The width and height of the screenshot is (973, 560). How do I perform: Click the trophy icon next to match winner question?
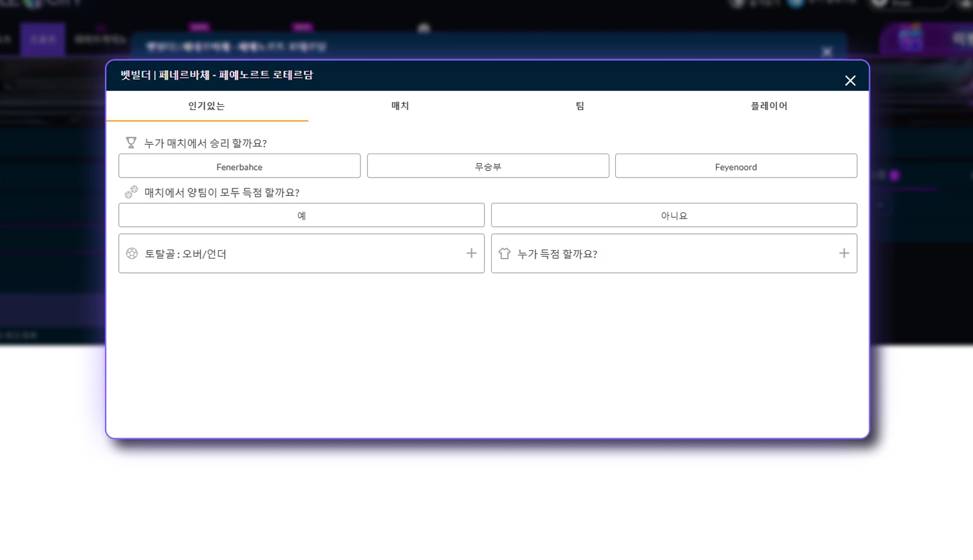click(131, 143)
